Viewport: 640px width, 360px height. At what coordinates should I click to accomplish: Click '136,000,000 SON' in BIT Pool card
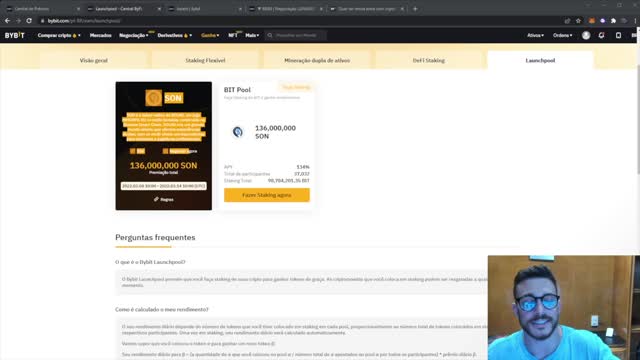pyautogui.click(x=276, y=132)
